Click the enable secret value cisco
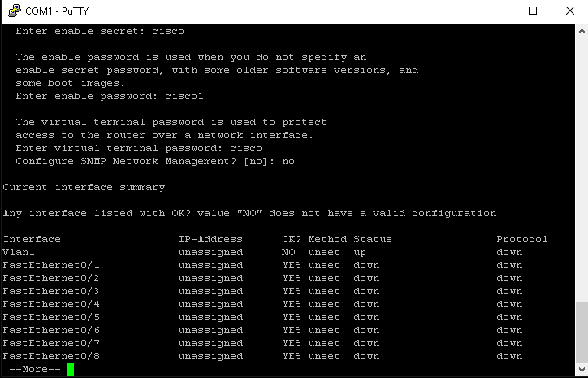Viewport: 588px width, 378px height. (168, 31)
